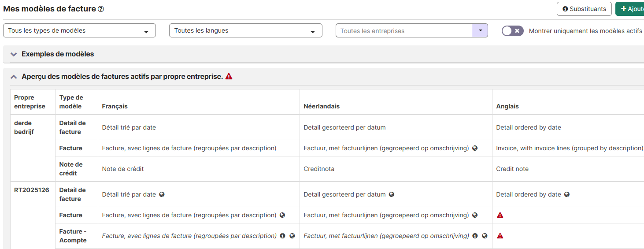Click globe icon in Facture - Acompte Néerlandais cell
This screenshot has height=249, width=644.
485,236
